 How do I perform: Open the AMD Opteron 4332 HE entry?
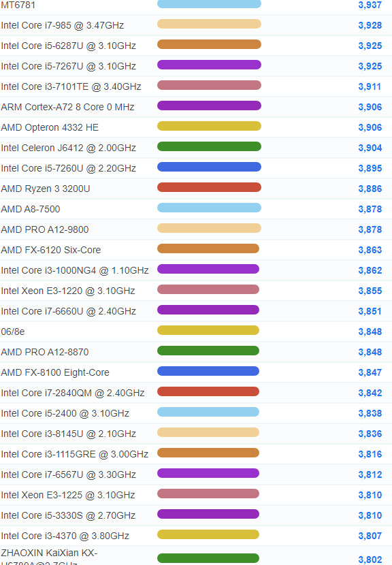pos(50,127)
